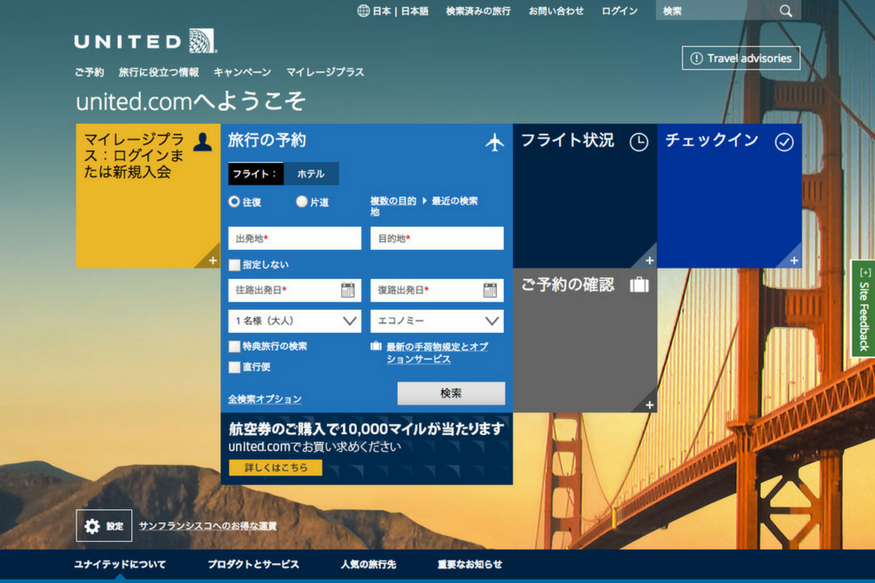The width and height of the screenshot is (875, 583).
Task: Click the 航空券のご購入で10,000マイル banner headline
Action: pyautogui.click(x=366, y=429)
